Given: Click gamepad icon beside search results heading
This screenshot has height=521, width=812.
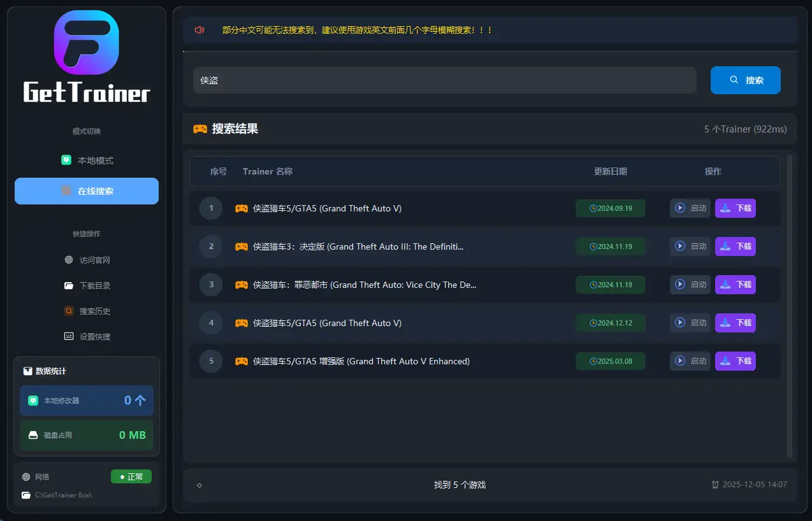Looking at the screenshot, I should (x=200, y=129).
